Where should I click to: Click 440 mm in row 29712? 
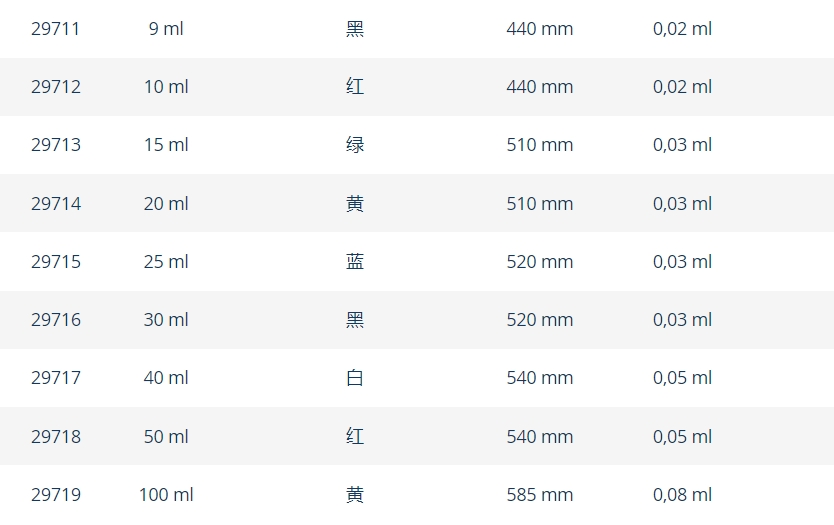click(540, 87)
